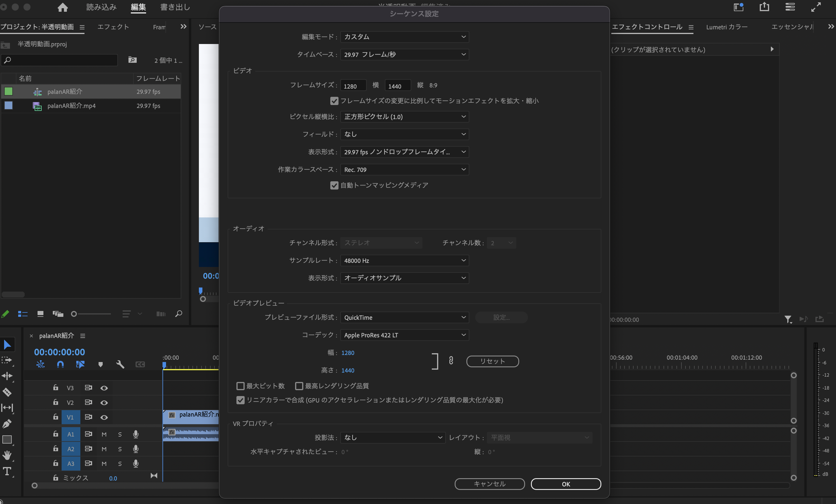This screenshot has height=504, width=836.
Task: Toggle リニアカラーで合成 checkbox
Action: point(240,400)
